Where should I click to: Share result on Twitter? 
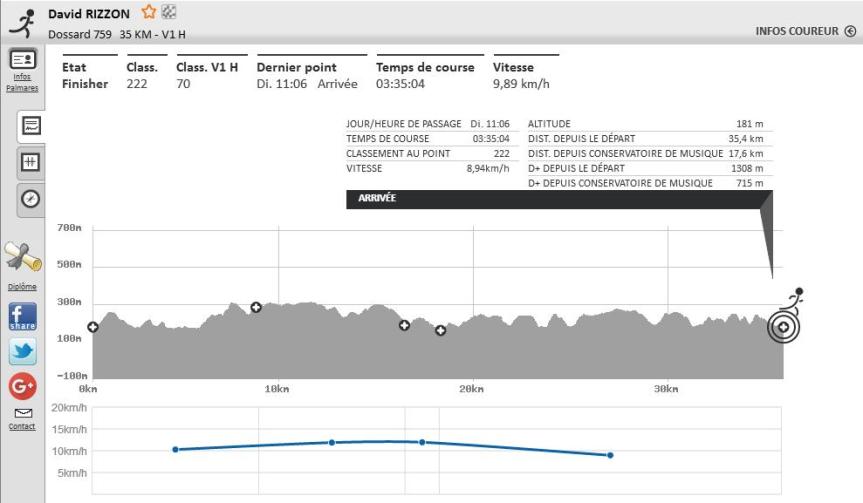click(22, 351)
